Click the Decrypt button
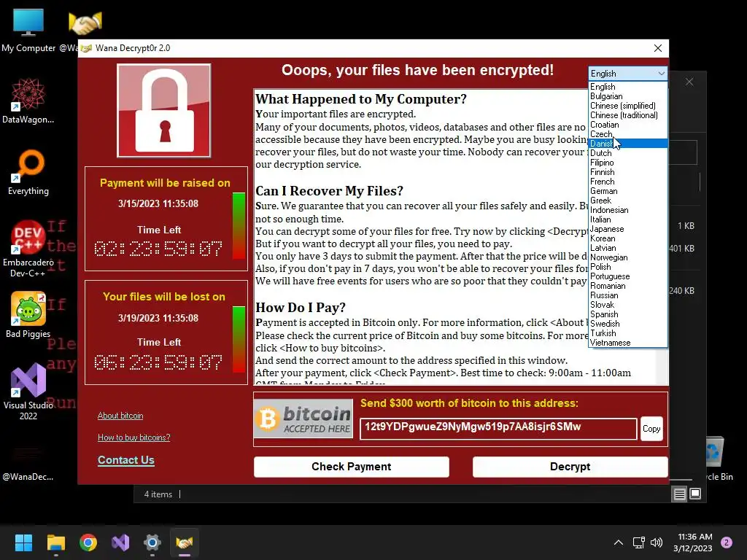Viewport: 747px width, 560px height. point(570,467)
